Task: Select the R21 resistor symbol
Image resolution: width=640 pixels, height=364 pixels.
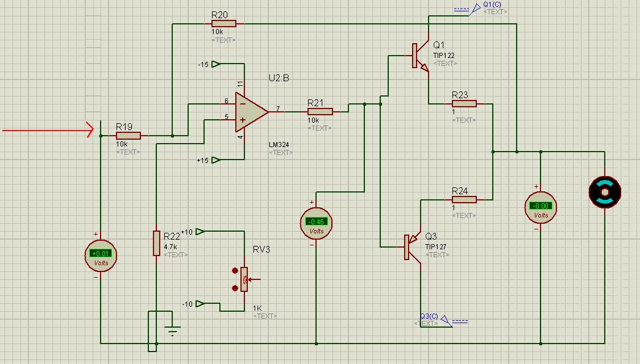Action: click(x=320, y=112)
